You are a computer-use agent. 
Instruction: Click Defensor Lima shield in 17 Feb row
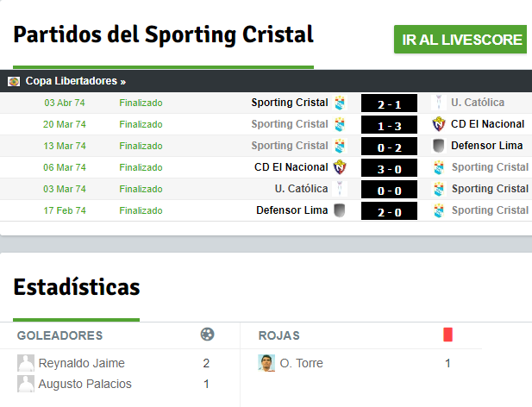click(x=340, y=210)
